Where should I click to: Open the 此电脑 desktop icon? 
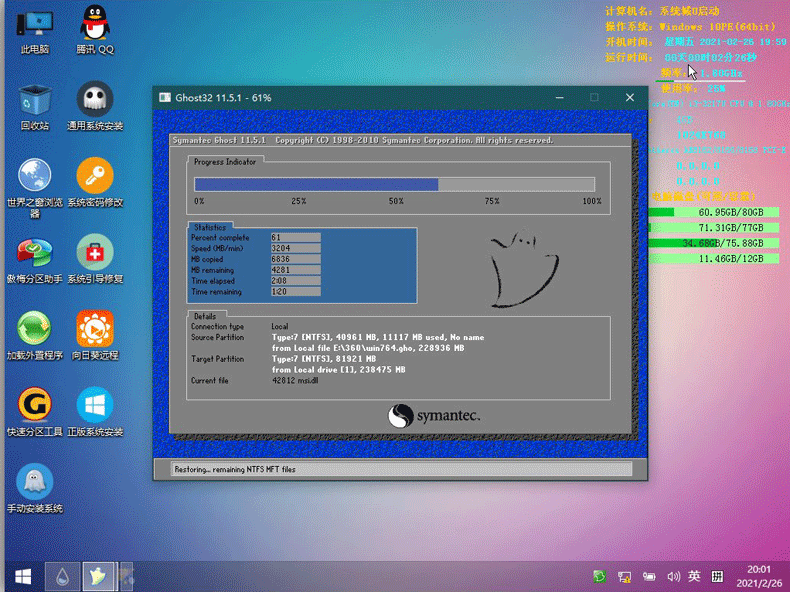pyautogui.click(x=35, y=22)
